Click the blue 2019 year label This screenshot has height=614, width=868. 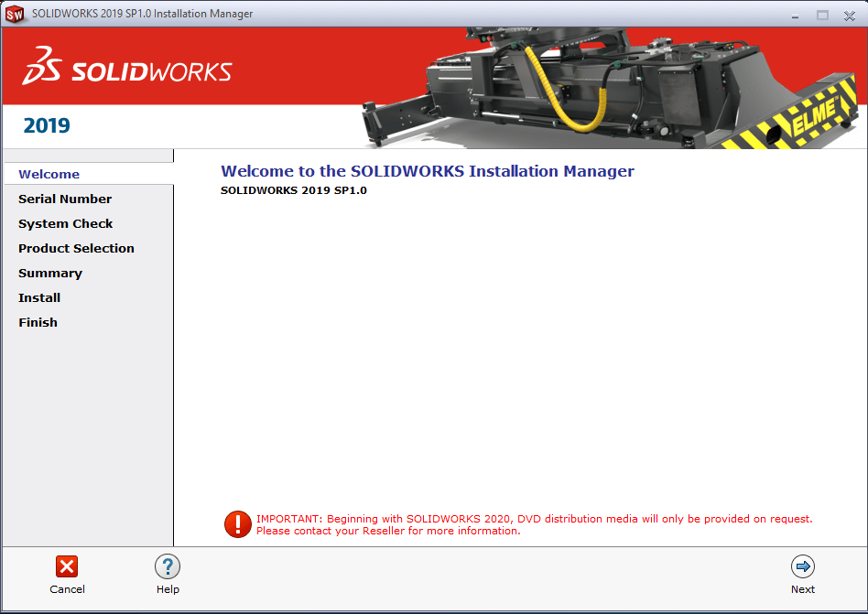[47, 125]
